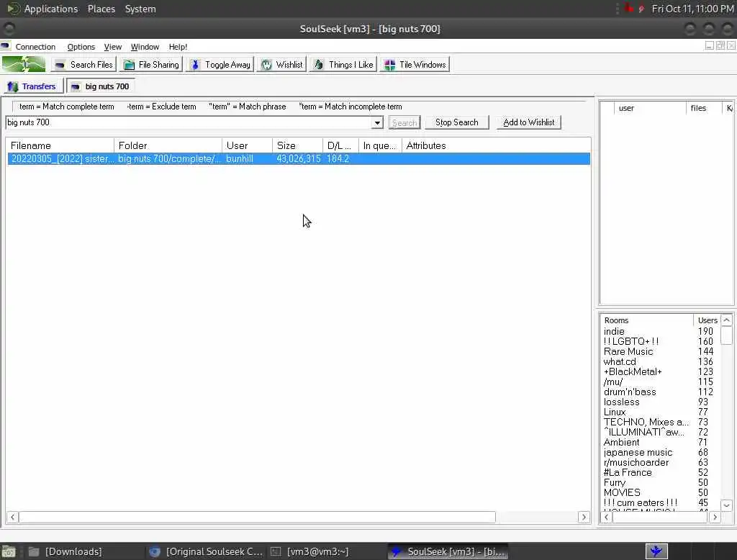
Task: Sort results by D/L speed column header
Action: pos(340,146)
